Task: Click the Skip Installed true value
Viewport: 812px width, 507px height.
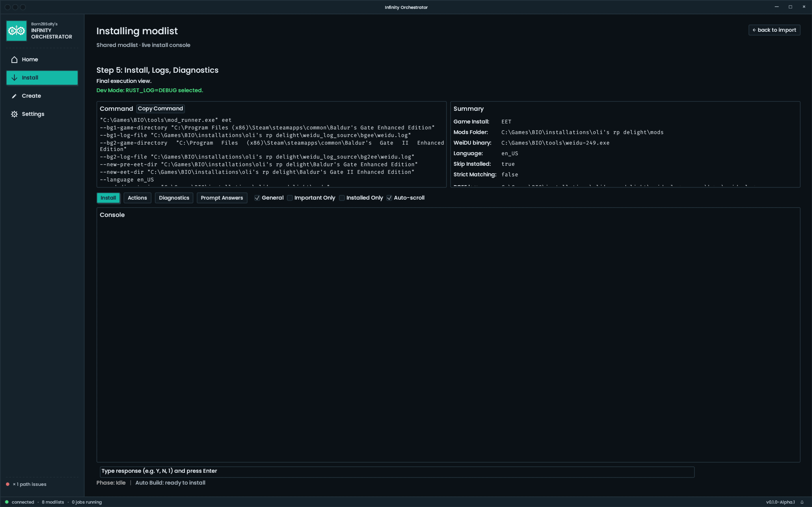Action: (508, 164)
